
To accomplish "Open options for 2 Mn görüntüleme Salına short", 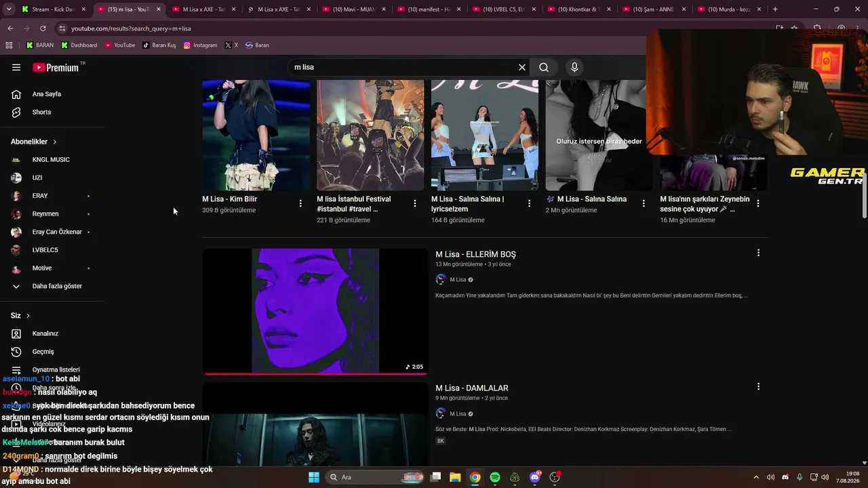I will (x=644, y=203).
